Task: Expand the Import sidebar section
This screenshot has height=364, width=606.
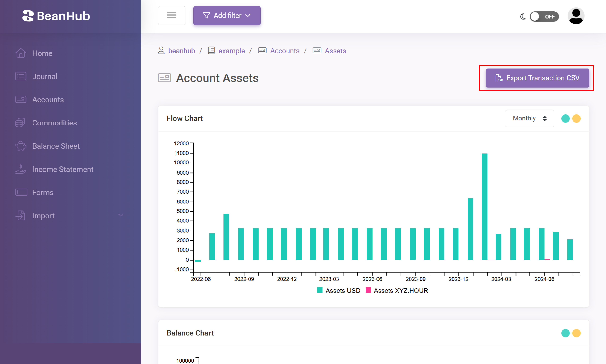Action: click(121, 215)
